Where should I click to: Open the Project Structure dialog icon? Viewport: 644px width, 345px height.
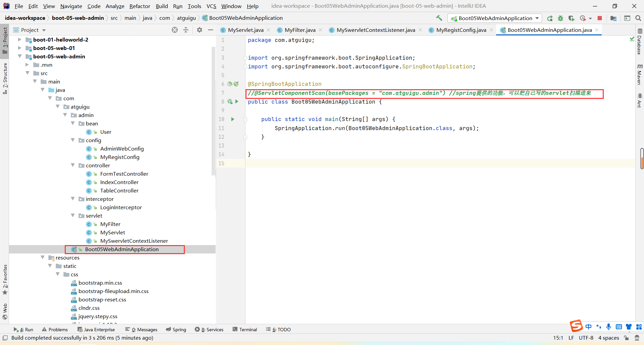pos(613,18)
